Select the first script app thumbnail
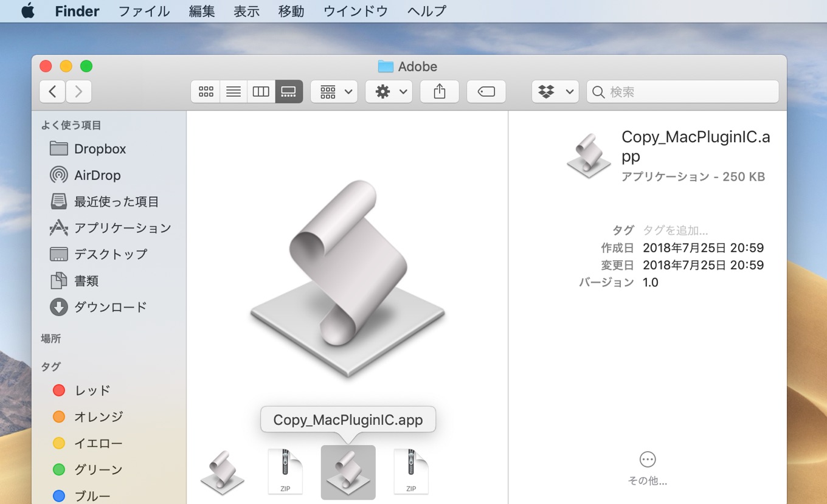The height and width of the screenshot is (504, 827). click(222, 472)
